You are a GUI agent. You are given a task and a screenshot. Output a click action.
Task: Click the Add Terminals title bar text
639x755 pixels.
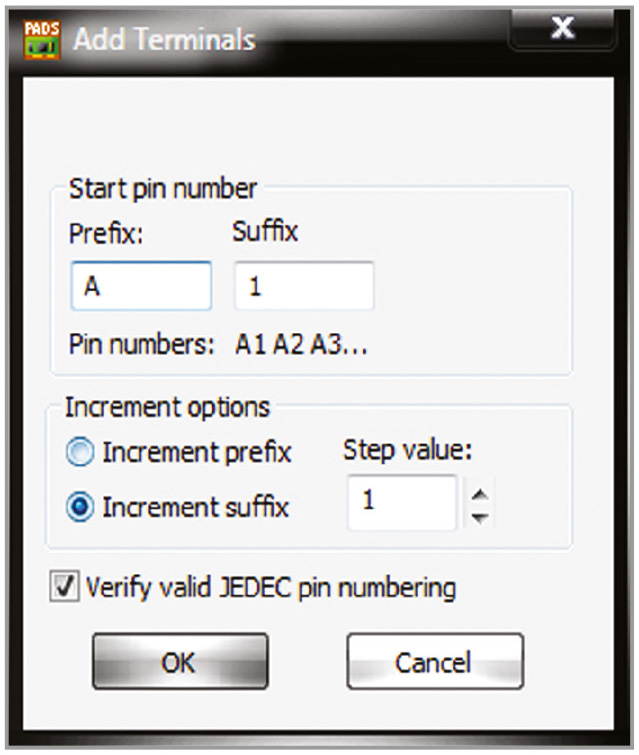tap(165, 40)
